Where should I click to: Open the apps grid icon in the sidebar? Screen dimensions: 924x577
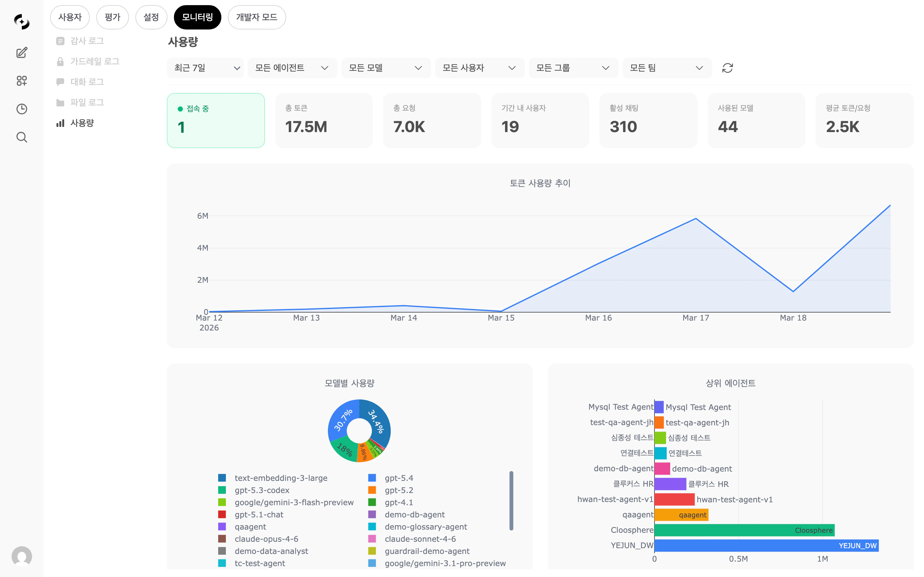pos(22,80)
